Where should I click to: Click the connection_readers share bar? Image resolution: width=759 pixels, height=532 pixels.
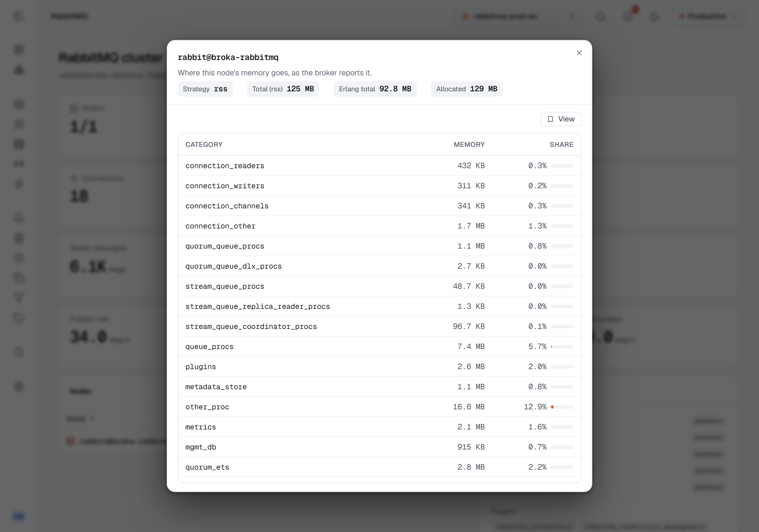(562, 166)
